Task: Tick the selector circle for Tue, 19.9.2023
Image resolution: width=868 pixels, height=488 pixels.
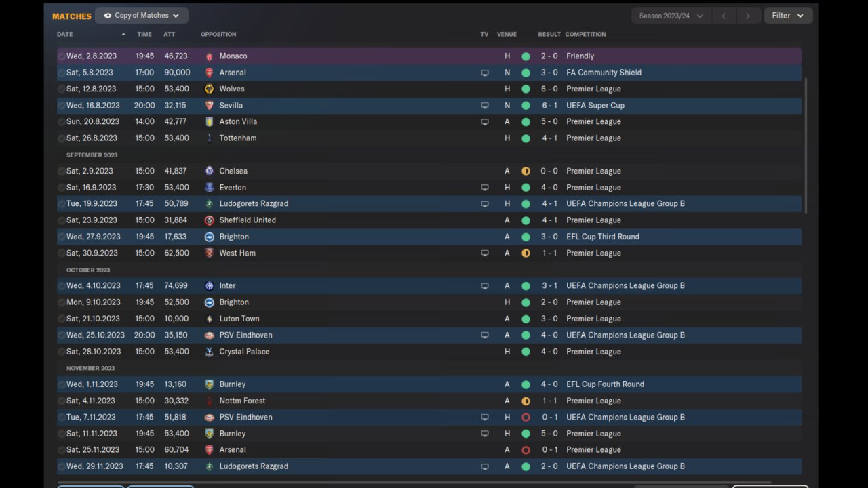Action: coord(62,204)
